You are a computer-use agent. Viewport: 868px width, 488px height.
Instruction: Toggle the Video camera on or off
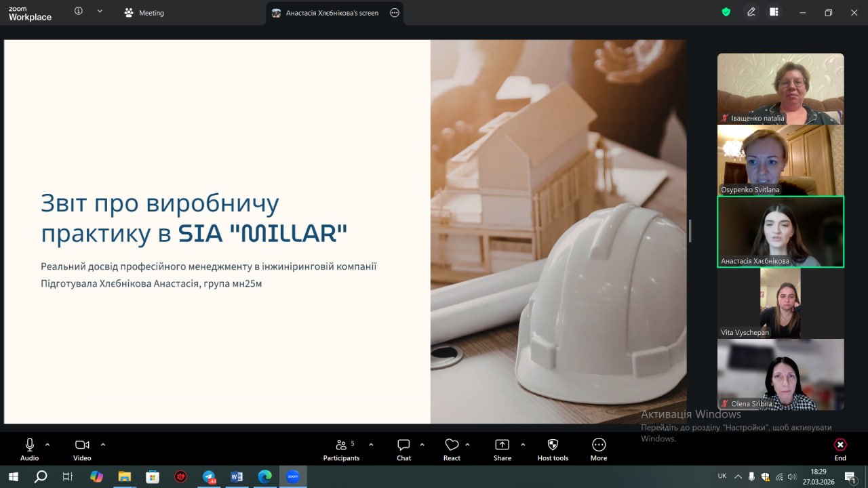point(82,449)
